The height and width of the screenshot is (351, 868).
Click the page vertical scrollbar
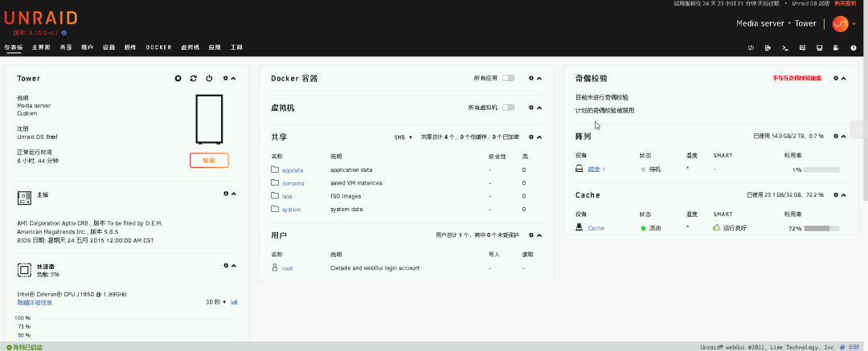coord(866,128)
